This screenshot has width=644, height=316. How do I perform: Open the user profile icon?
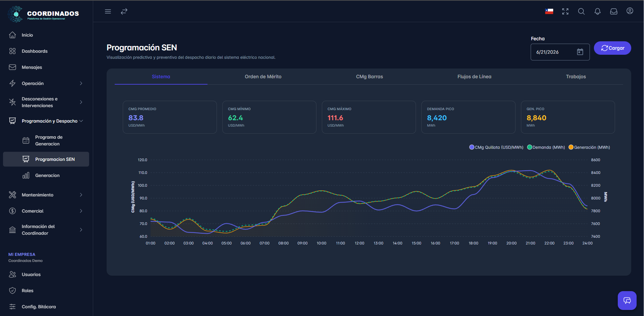point(630,11)
